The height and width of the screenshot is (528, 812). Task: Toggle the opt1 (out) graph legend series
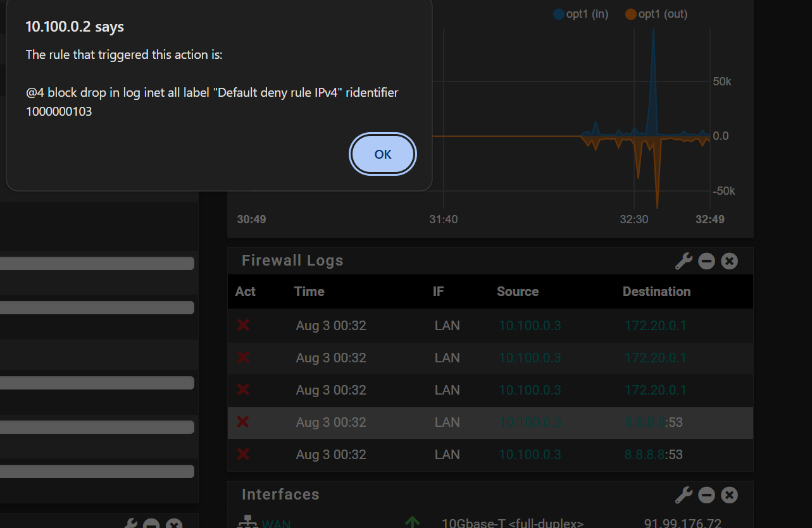click(656, 14)
